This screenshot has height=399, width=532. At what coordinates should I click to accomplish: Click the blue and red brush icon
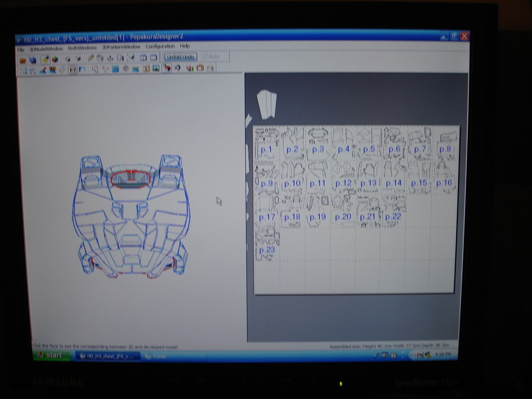point(43,70)
